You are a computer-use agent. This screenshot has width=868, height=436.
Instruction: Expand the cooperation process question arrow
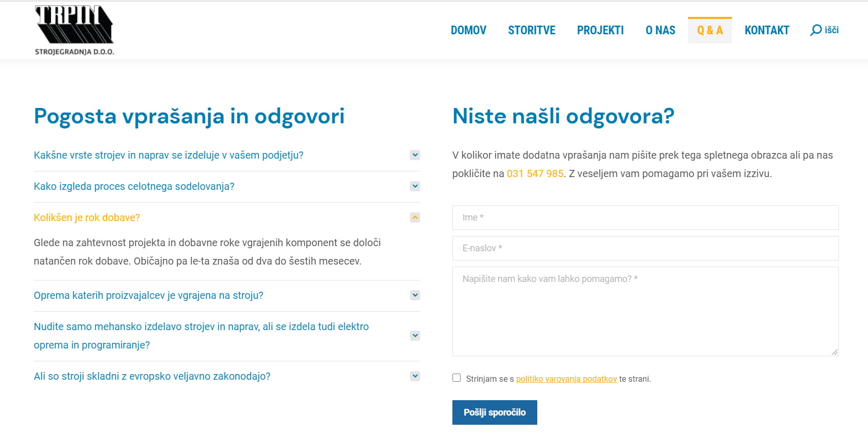[x=415, y=186]
